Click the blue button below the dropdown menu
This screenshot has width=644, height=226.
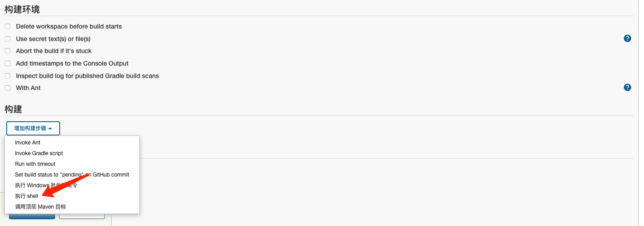click(x=32, y=217)
